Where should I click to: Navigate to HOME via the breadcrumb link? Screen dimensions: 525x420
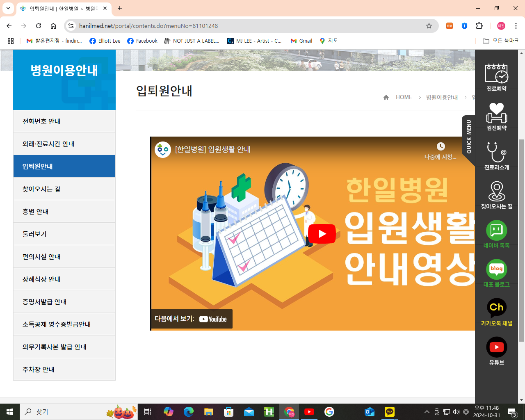404,97
